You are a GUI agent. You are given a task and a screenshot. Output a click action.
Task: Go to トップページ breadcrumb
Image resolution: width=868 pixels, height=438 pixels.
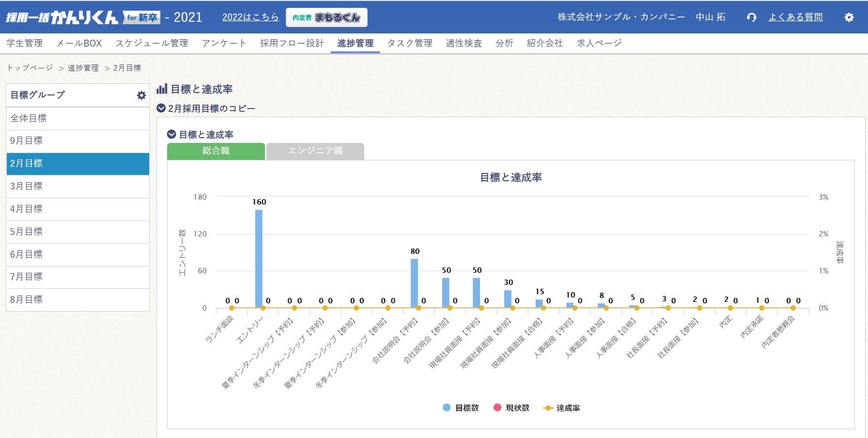30,68
